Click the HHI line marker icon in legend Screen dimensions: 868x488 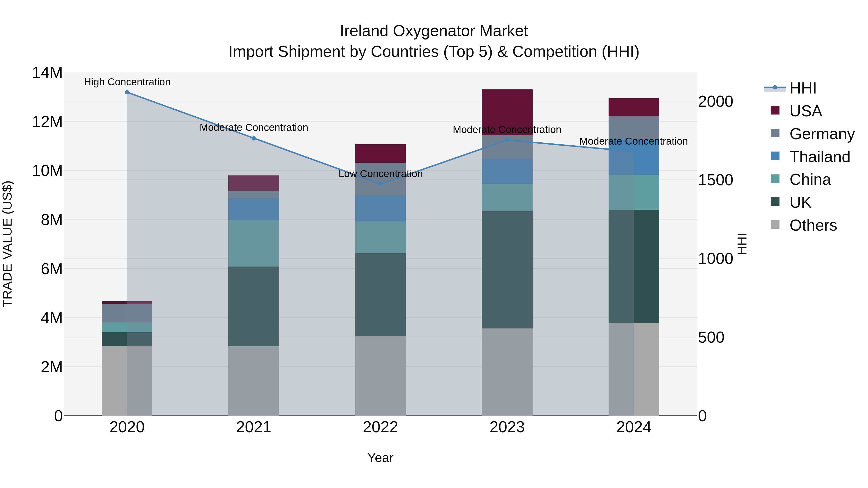[x=775, y=88]
